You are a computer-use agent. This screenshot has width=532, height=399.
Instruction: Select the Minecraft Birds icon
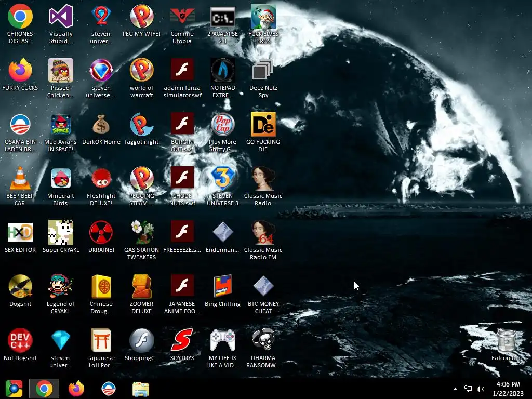pos(61,179)
